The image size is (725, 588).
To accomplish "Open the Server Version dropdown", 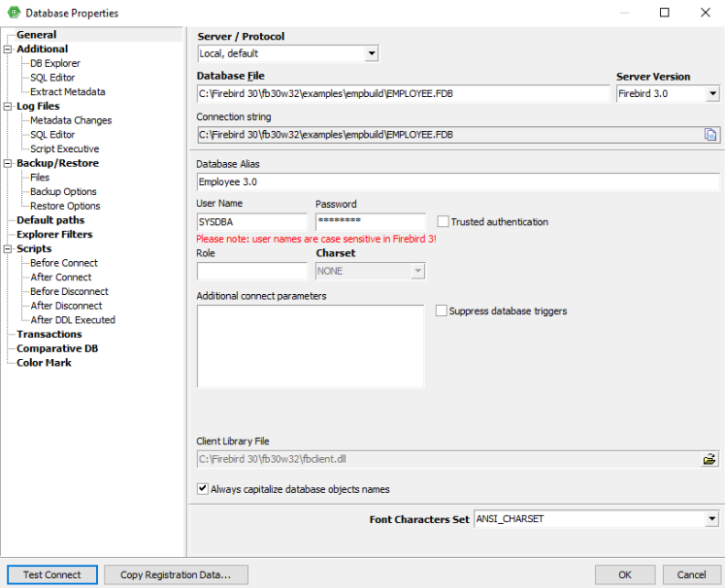I will point(712,94).
